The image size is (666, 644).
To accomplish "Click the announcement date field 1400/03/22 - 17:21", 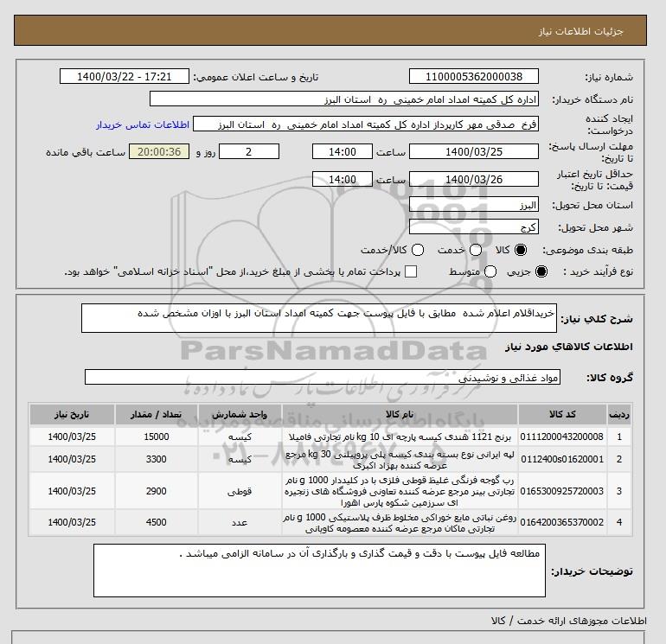I will (124, 76).
